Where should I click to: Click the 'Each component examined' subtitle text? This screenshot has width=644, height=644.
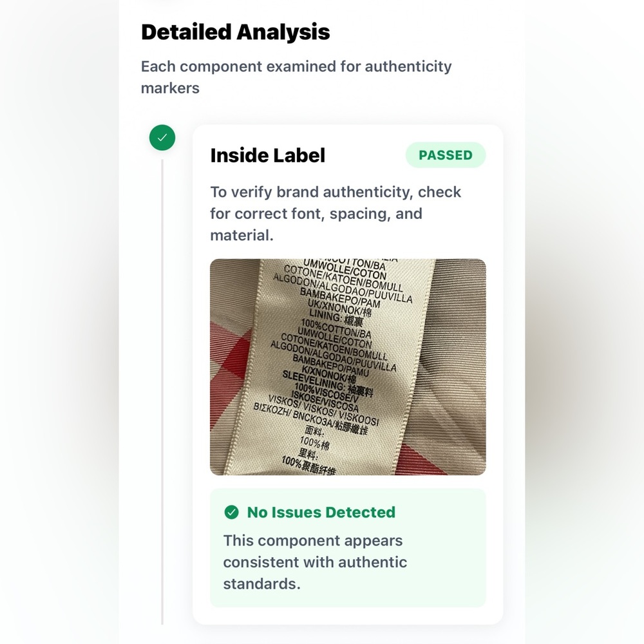point(296,77)
